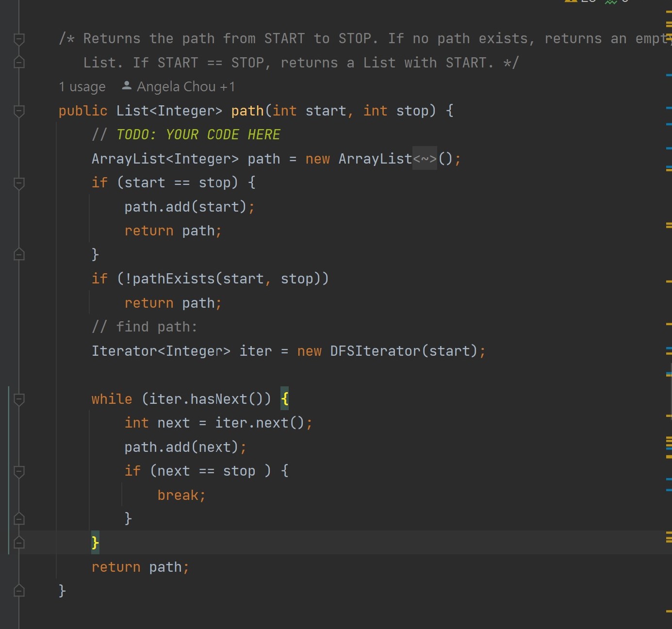The image size is (672, 629).
Task: Click the yellow stripe mark beside the highlighted line
Action: [x=669, y=537]
